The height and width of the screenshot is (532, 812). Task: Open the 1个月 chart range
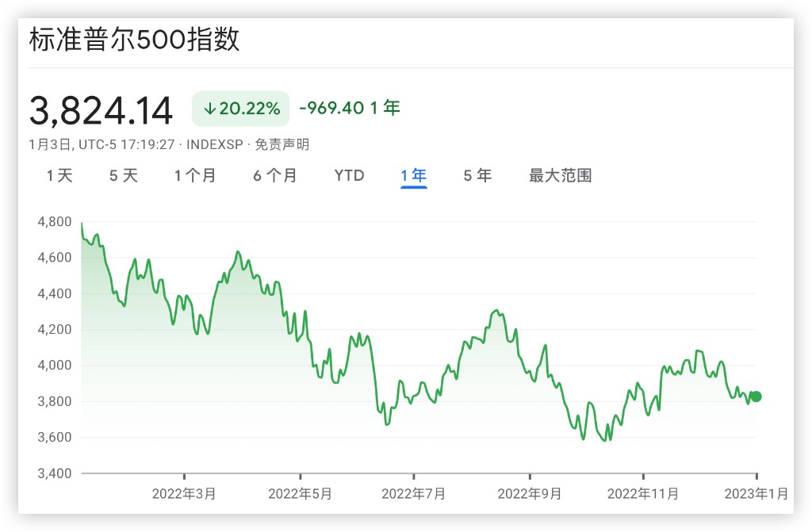point(195,175)
